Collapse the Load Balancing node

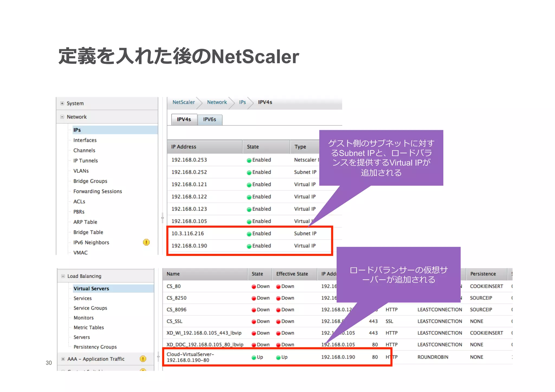[x=63, y=276]
